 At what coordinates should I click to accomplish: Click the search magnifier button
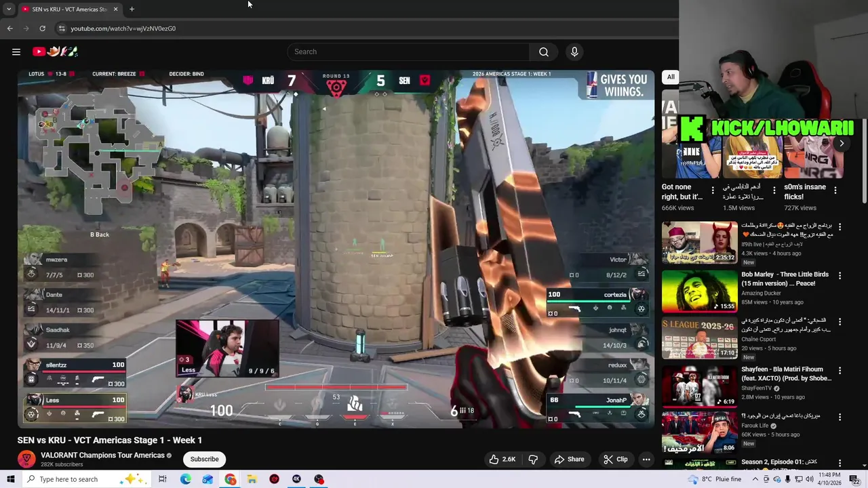pyautogui.click(x=544, y=52)
